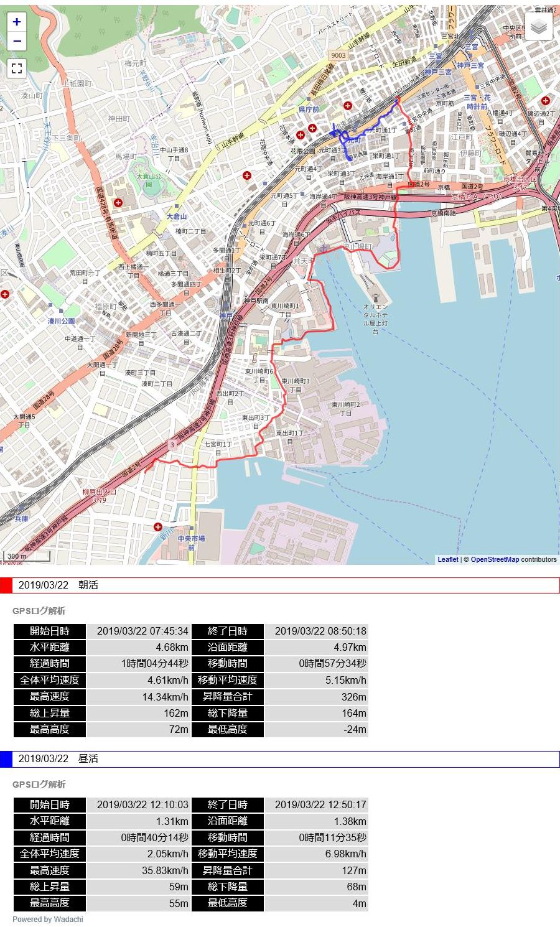Screen dimensions: 560x927
Task: Click the 中央市場前 station label
Action: [x=191, y=543]
